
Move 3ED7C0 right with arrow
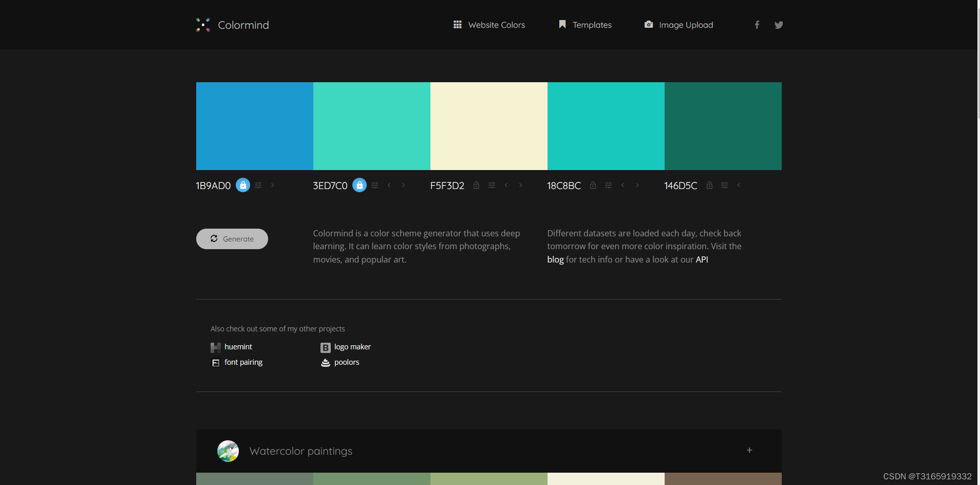pyautogui.click(x=404, y=185)
